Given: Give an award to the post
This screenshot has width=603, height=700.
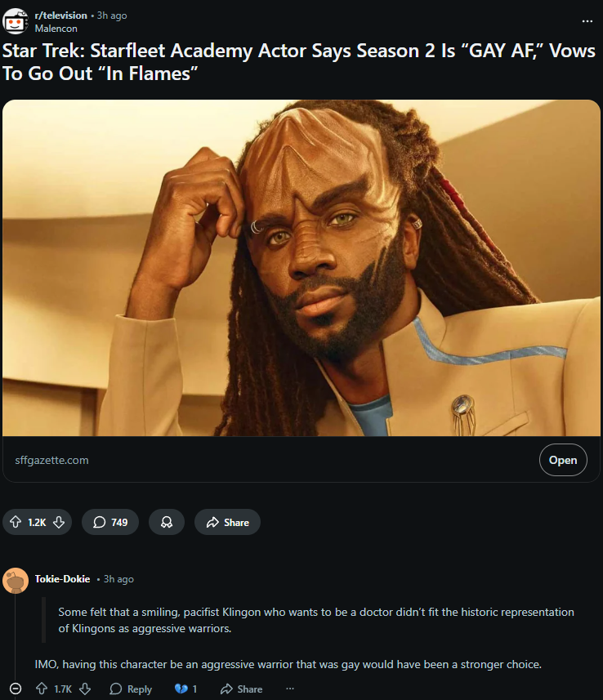Looking at the screenshot, I should click(167, 522).
